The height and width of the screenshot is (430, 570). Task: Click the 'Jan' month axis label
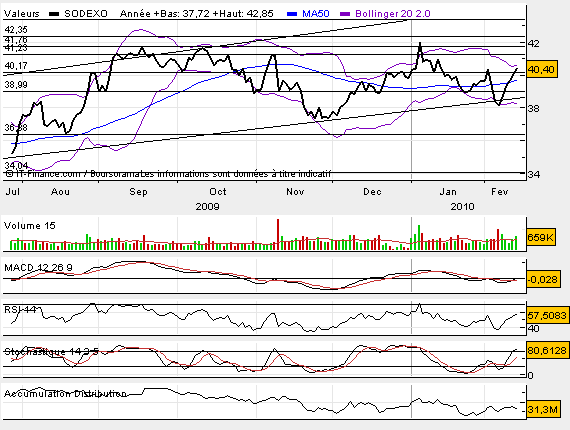(448, 192)
